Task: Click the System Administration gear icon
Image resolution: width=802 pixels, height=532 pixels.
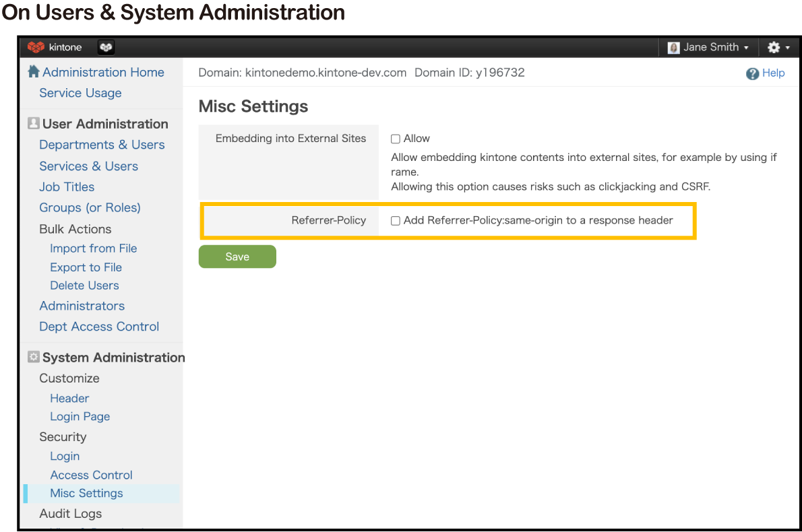Action: point(33,358)
